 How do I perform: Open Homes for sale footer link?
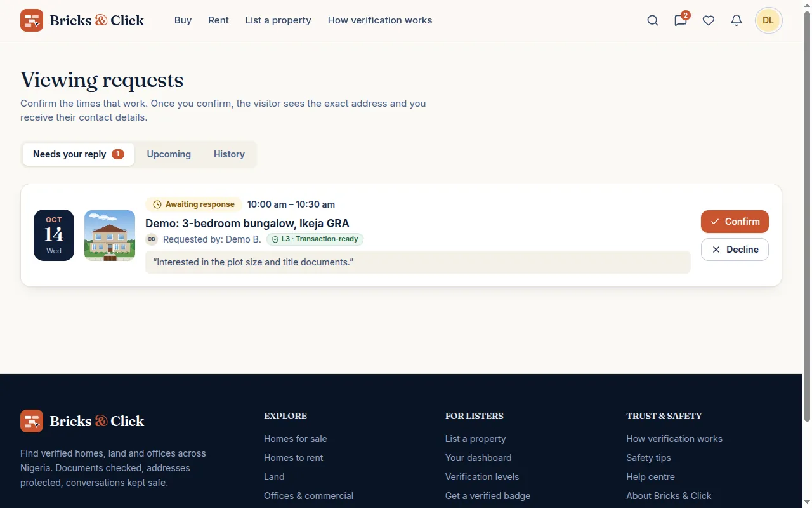[296, 439]
